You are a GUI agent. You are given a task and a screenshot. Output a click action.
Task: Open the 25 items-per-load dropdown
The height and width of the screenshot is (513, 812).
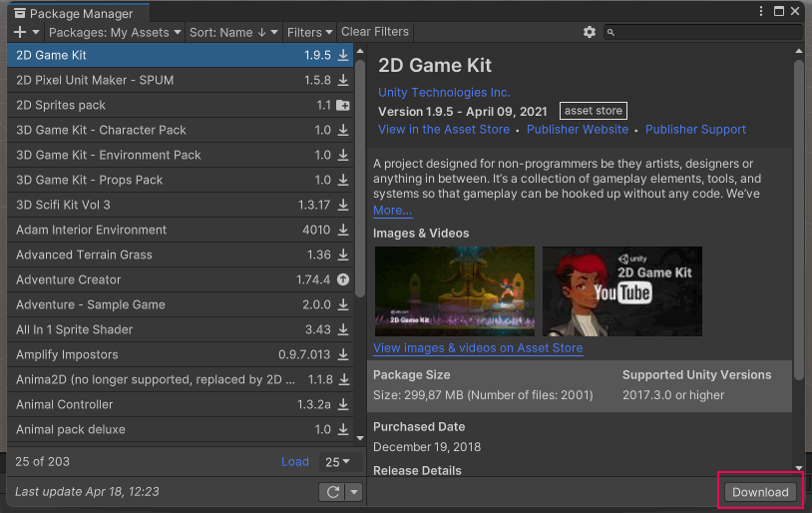click(338, 462)
